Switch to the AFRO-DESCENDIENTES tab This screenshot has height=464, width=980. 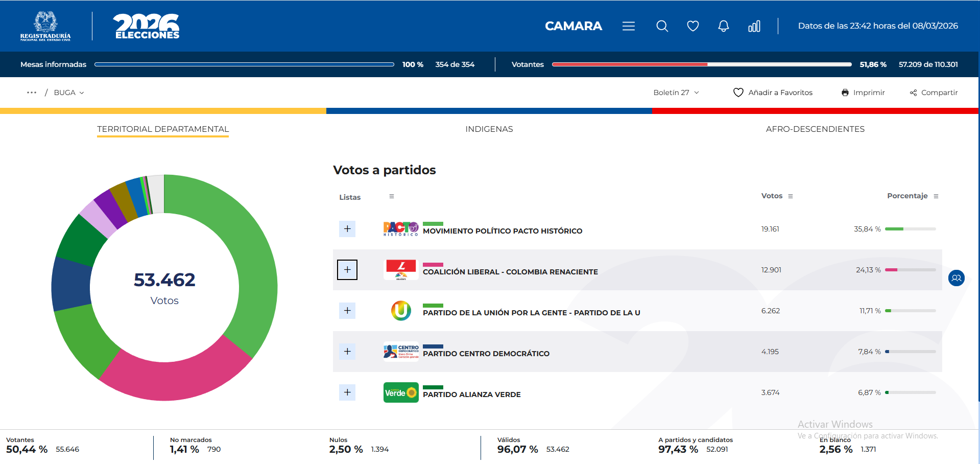click(815, 129)
